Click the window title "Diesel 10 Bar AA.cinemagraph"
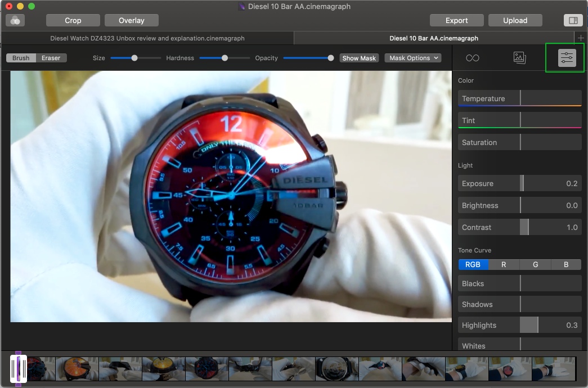Screen dimensions: 588x388 (299, 6)
